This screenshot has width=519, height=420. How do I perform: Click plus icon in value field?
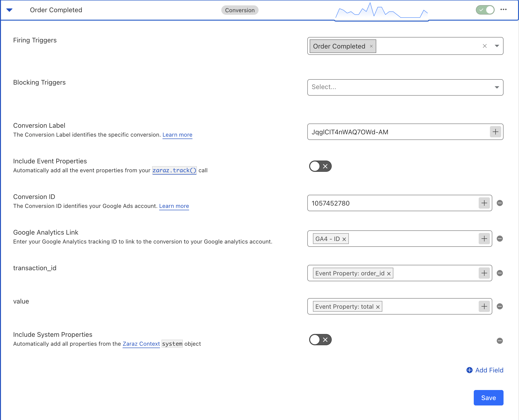click(x=484, y=307)
